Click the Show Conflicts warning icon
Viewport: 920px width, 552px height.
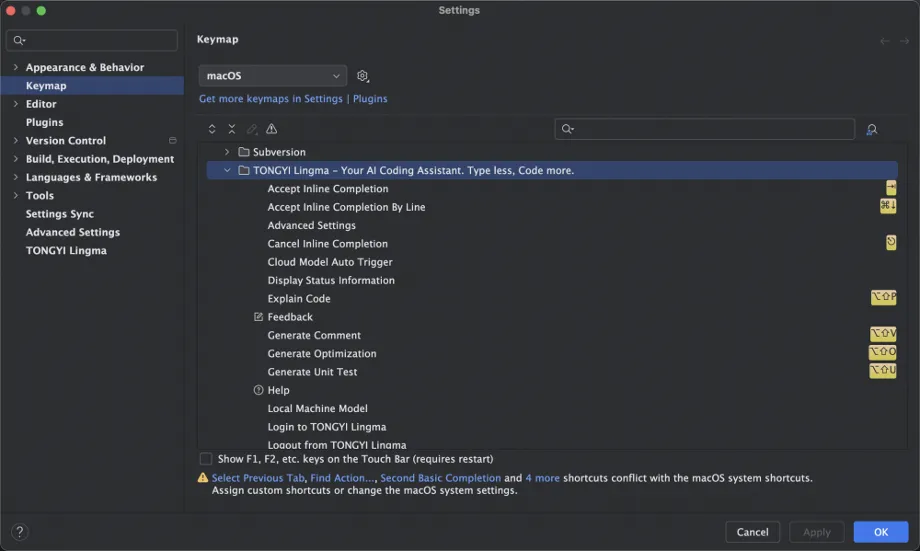point(272,129)
